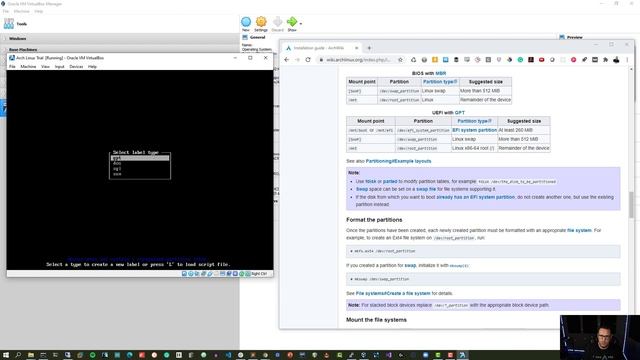This screenshot has height=360, width=640.
Task: Click the green Show arrow in VirtualBox Manager
Action: point(292,22)
